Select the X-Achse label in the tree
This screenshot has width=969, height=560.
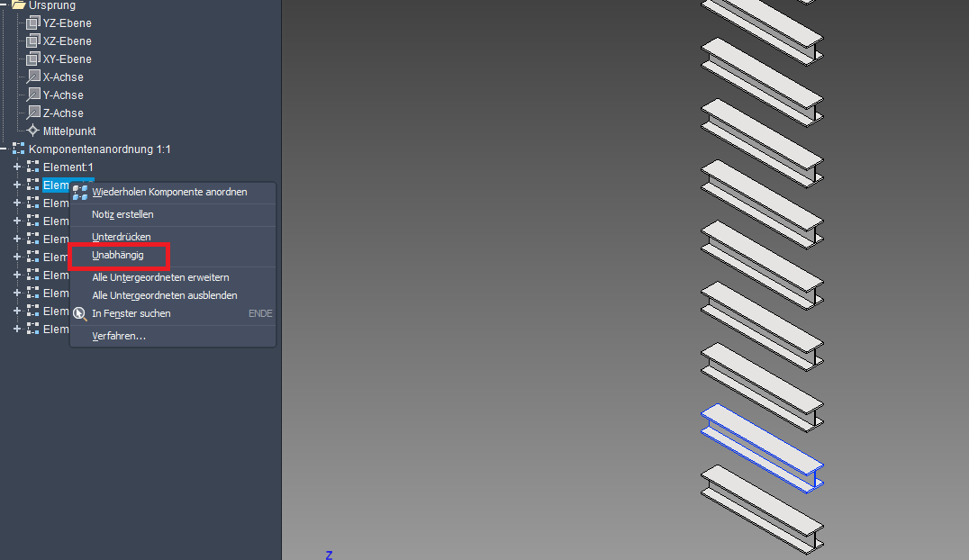(63, 77)
